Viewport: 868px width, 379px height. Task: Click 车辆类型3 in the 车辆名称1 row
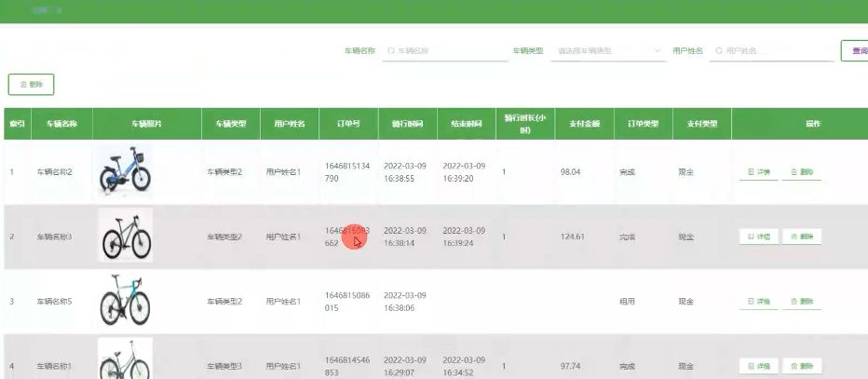[224, 366]
